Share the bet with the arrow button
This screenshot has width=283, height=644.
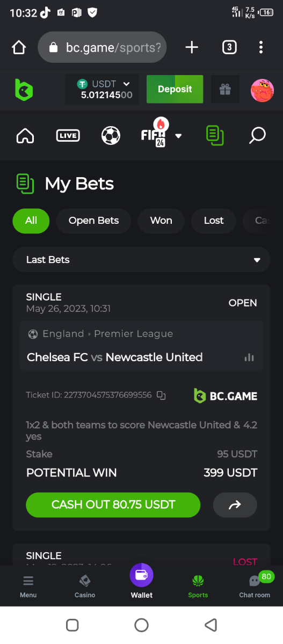coord(235,505)
